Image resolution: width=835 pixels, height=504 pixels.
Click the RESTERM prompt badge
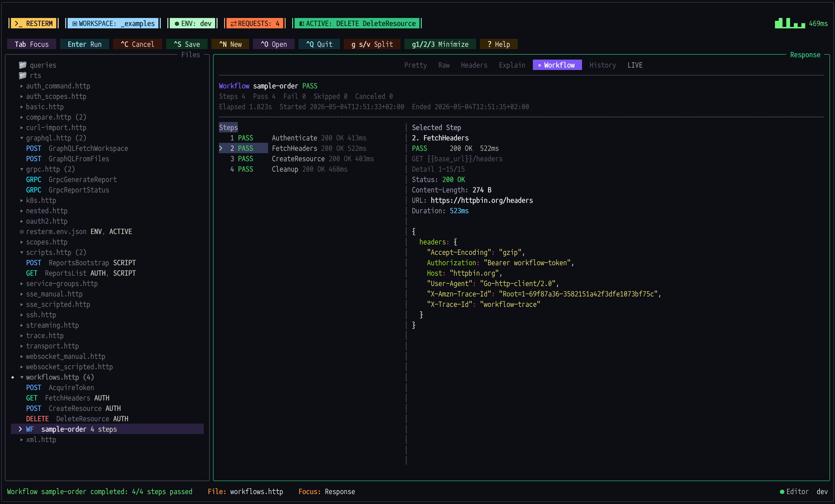(x=34, y=23)
